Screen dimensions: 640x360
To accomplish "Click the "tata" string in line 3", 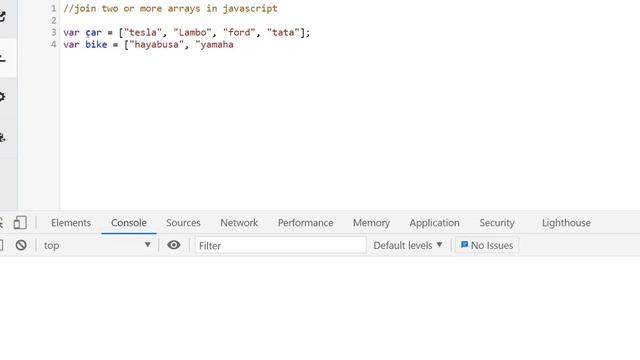I will pos(283,33).
